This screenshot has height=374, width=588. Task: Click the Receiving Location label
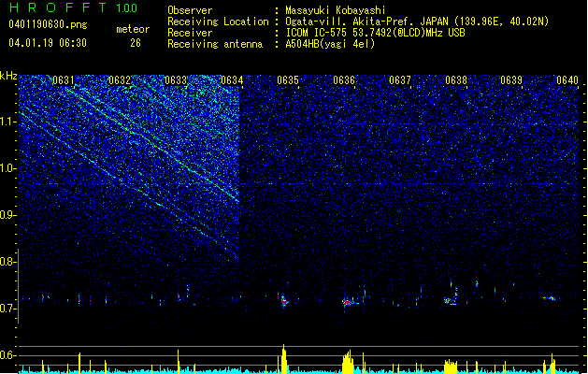(218, 22)
